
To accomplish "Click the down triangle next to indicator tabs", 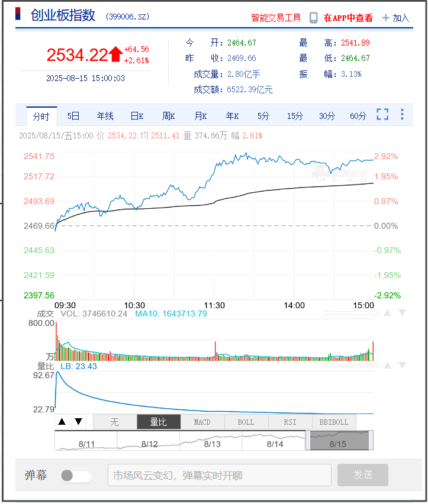I will [78, 422].
